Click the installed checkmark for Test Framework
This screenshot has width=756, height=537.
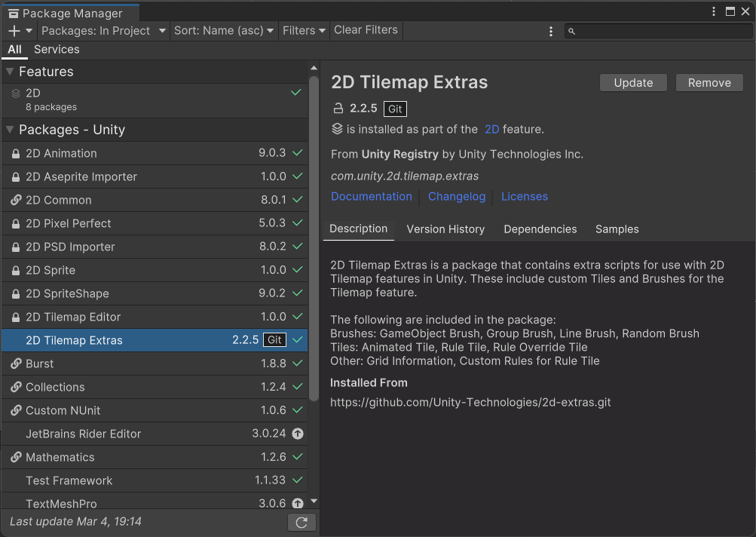pyautogui.click(x=298, y=480)
